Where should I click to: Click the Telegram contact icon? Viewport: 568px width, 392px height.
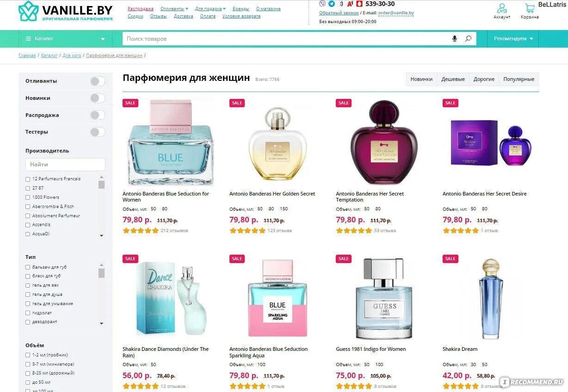pos(332,4)
